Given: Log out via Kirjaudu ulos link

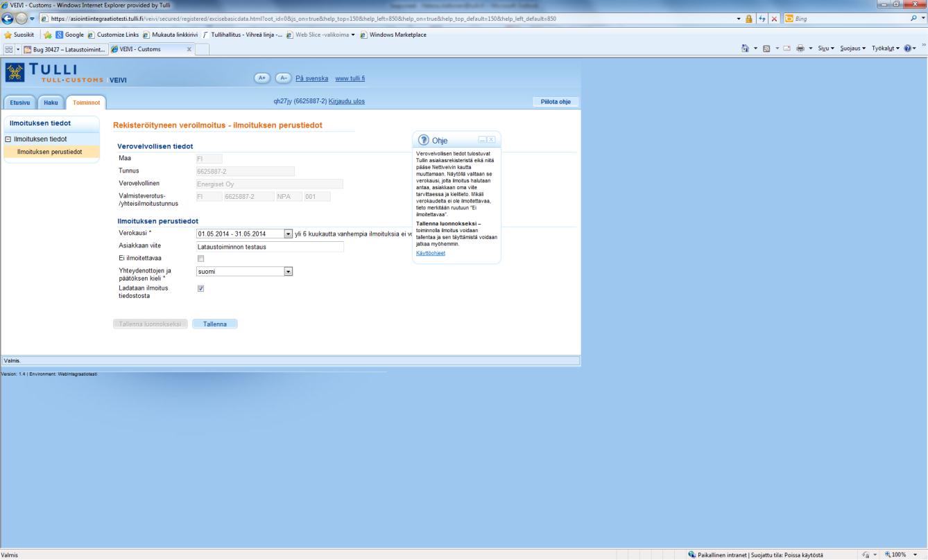Looking at the screenshot, I should tap(346, 102).
